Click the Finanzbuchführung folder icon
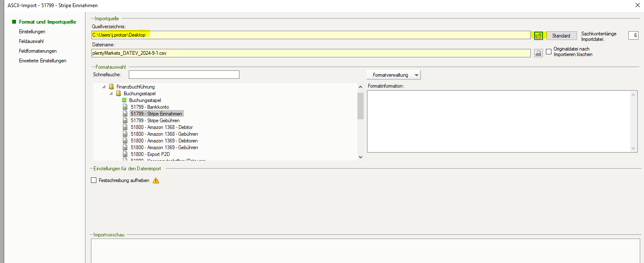 point(111,87)
